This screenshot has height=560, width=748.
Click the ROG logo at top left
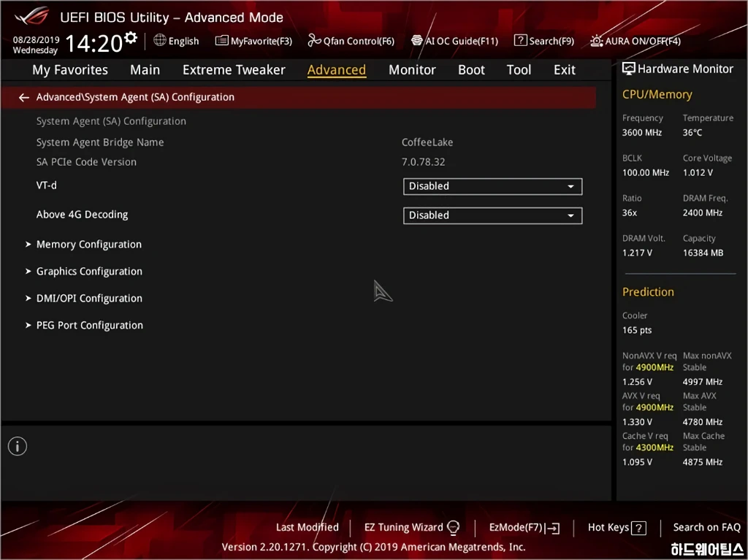[31, 16]
